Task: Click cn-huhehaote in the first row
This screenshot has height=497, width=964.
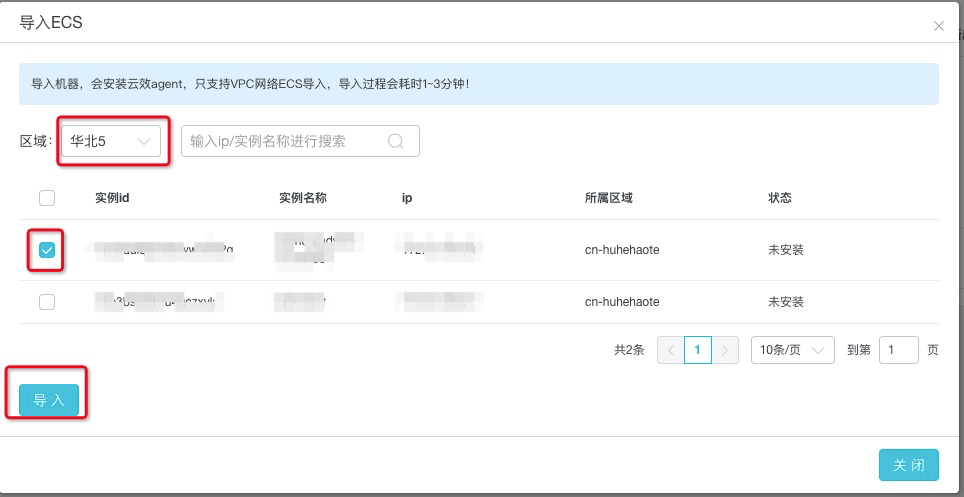Action: point(622,250)
